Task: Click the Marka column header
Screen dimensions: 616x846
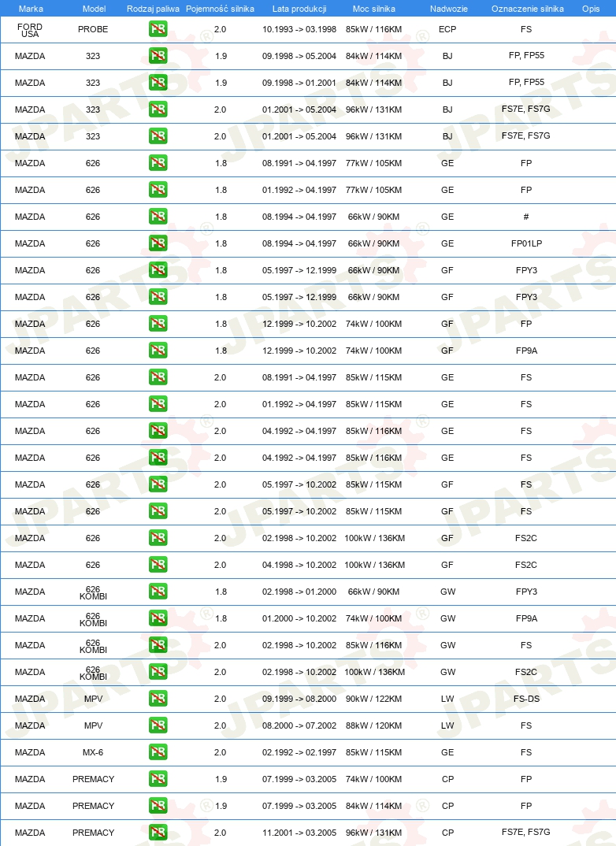Action: point(31,9)
